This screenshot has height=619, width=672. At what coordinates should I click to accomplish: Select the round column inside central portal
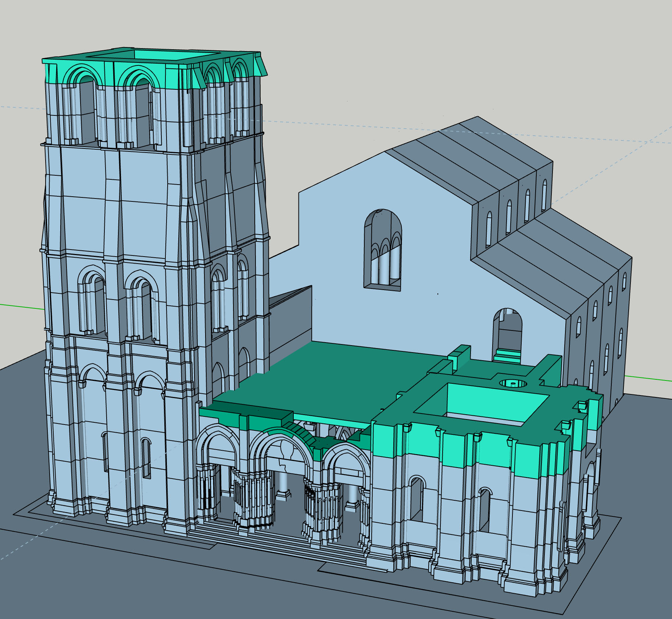(283, 486)
